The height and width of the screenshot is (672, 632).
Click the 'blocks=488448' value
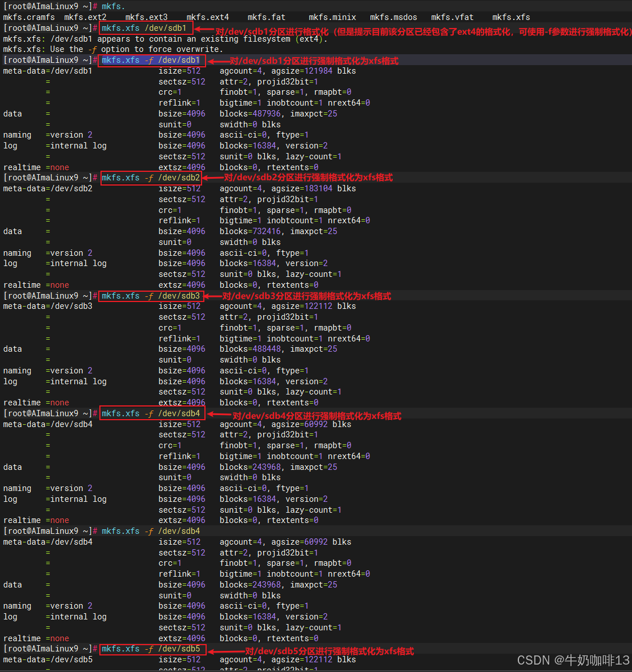(x=250, y=349)
